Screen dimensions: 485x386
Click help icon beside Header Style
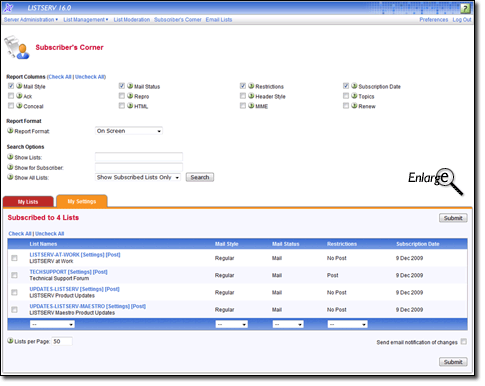[251, 96]
